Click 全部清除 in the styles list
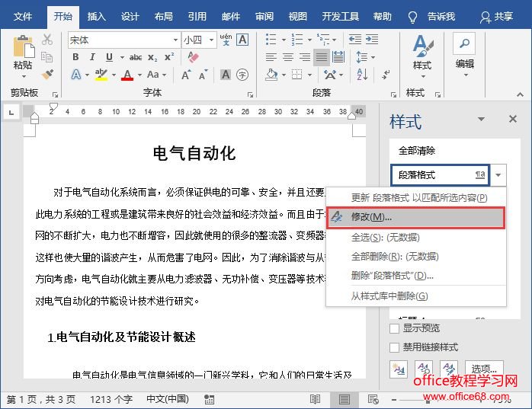This screenshot has width=532, height=409. coord(417,151)
